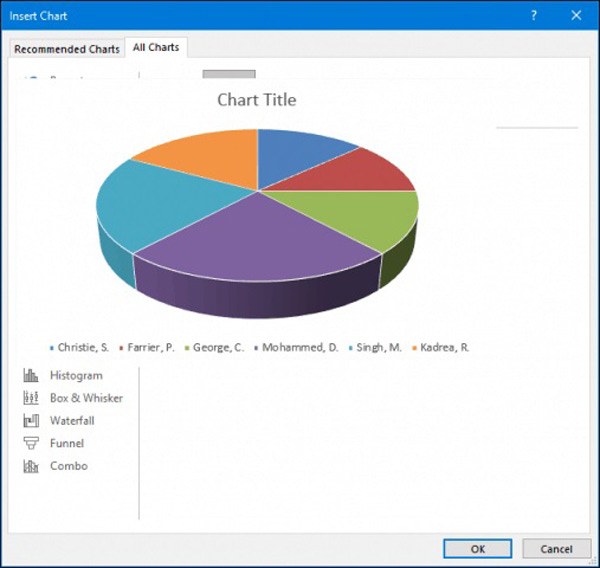Choose the Combo label
Viewport: 600px width, 568px height.
[69, 466]
